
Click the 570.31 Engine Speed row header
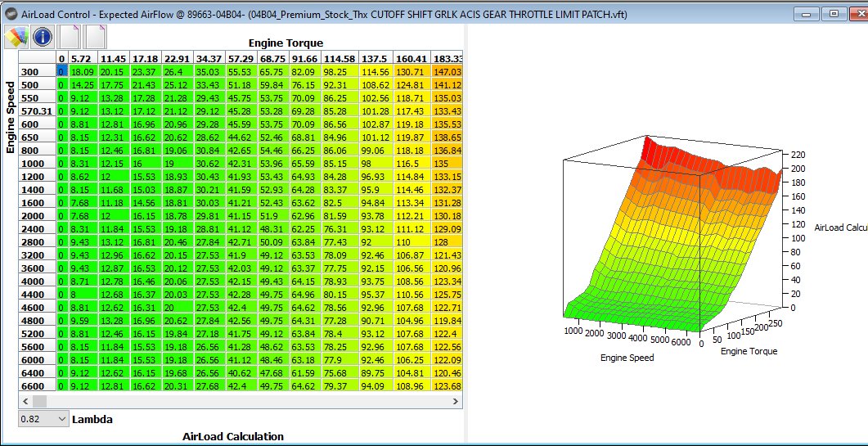pyautogui.click(x=37, y=110)
